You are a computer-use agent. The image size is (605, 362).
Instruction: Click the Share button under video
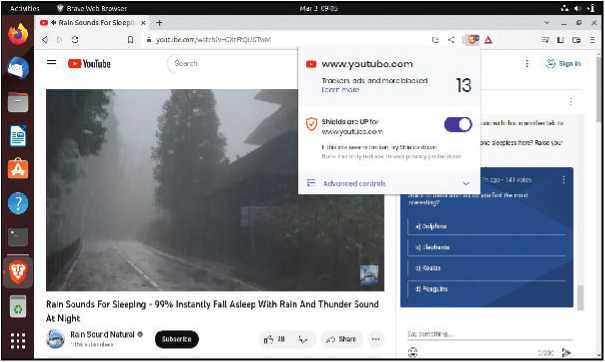click(x=341, y=339)
